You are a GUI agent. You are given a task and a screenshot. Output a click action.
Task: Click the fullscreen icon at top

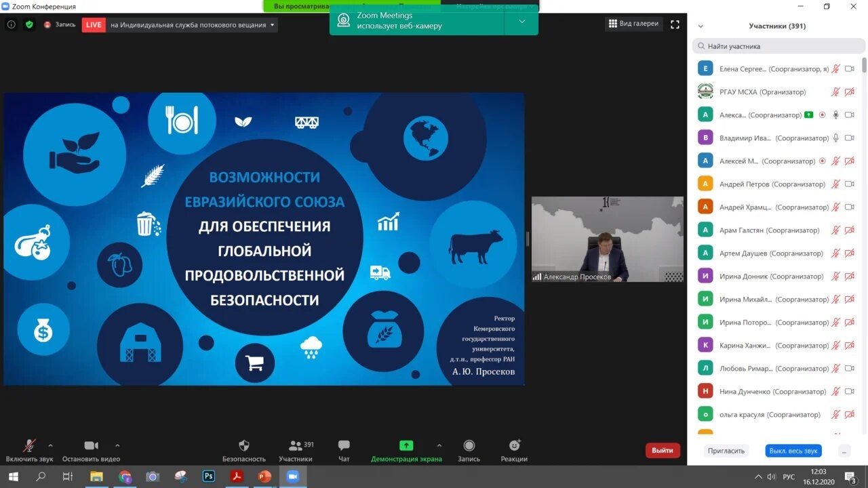675,24
